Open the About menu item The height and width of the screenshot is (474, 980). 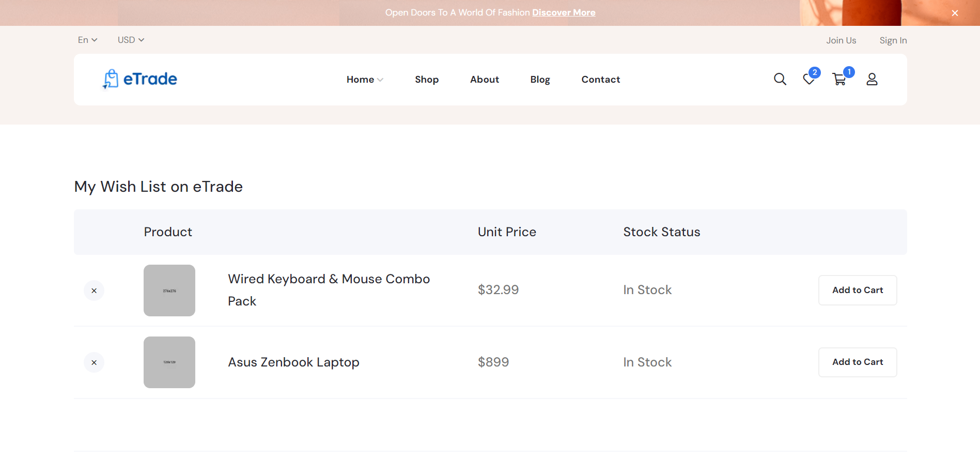tap(485, 80)
